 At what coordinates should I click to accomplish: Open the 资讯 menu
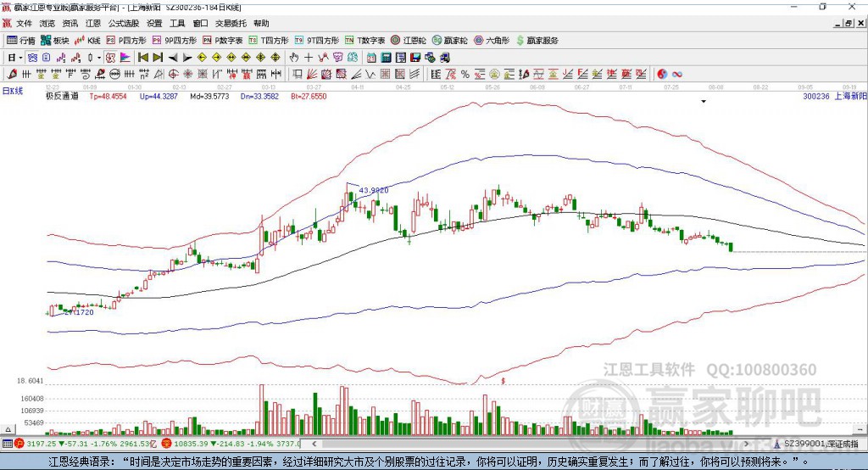(x=70, y=23)
